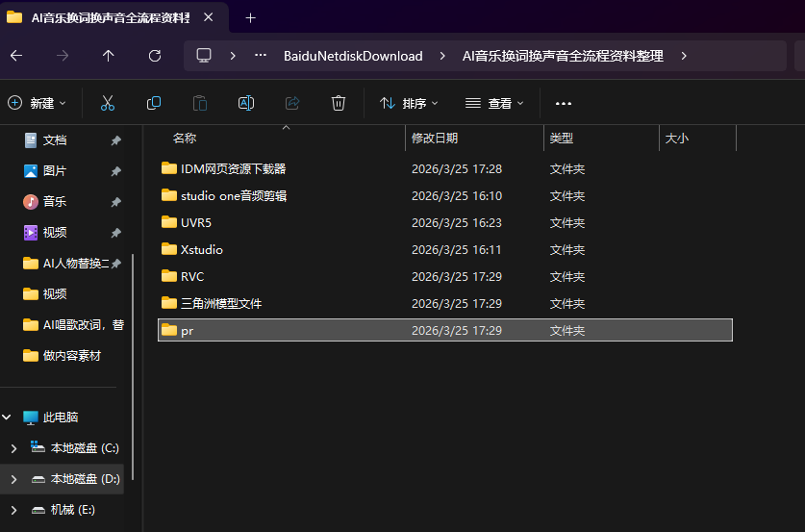The width and height of the screenshot is (805, 532).
Task: Select the 音乐 quick access item
Action: pyautogui.click(x=55, y=202)
